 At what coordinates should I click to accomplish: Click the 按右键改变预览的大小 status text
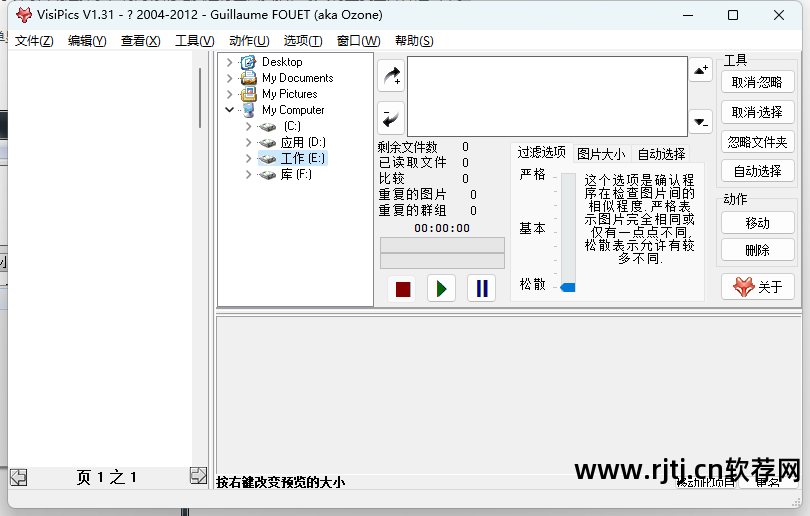[281, 482]
